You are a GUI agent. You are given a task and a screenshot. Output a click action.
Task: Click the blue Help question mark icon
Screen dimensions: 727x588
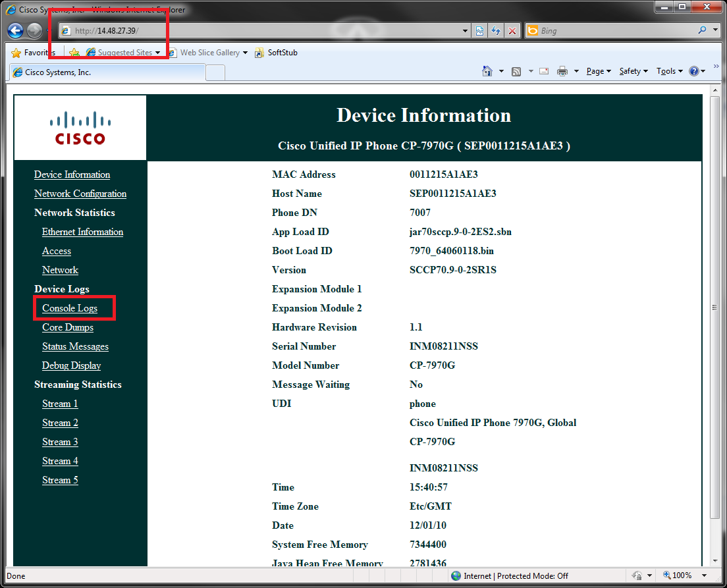click(694, 71)
